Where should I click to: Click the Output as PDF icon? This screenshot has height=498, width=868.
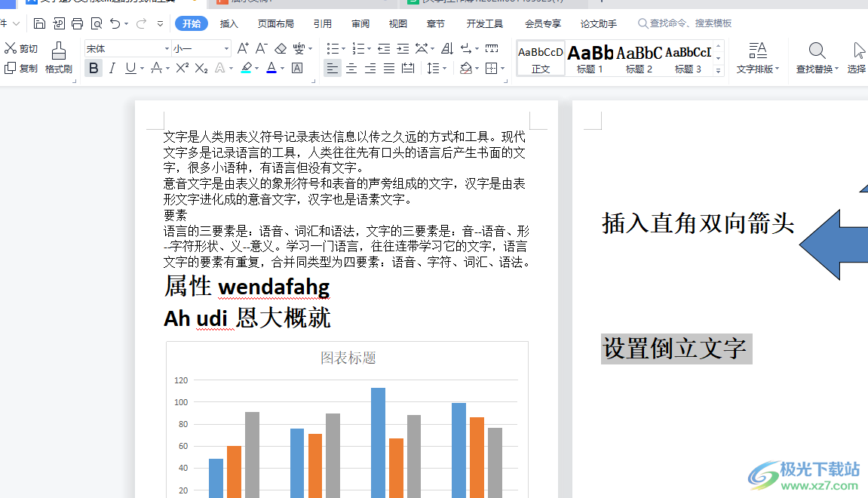tap(59, 23)
